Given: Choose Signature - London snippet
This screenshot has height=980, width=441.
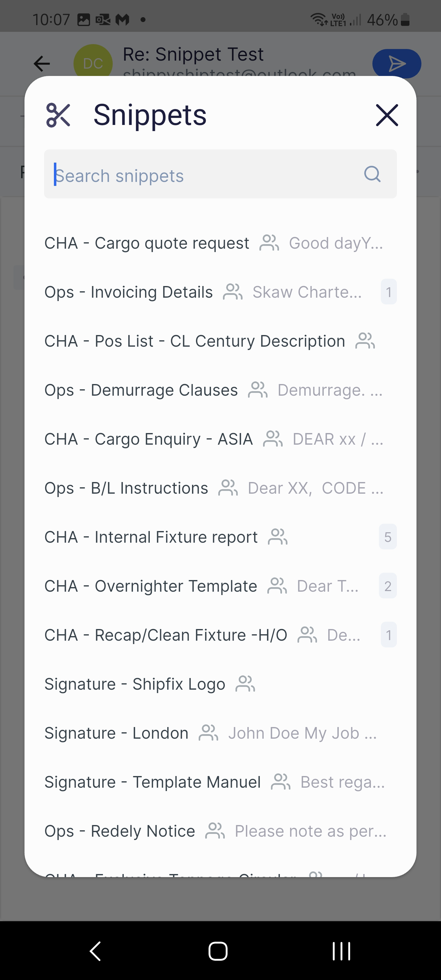Looking at the screenshot, I should [x=116, y=733].
